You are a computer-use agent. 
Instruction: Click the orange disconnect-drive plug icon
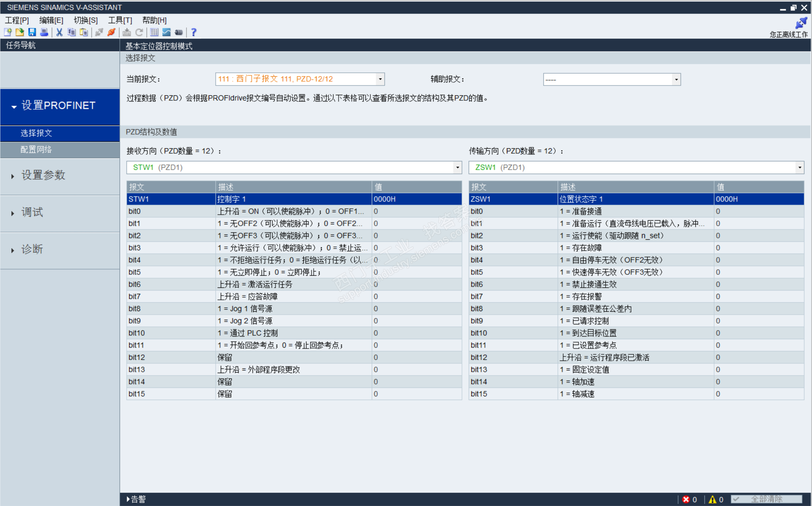tap(111, 32)
